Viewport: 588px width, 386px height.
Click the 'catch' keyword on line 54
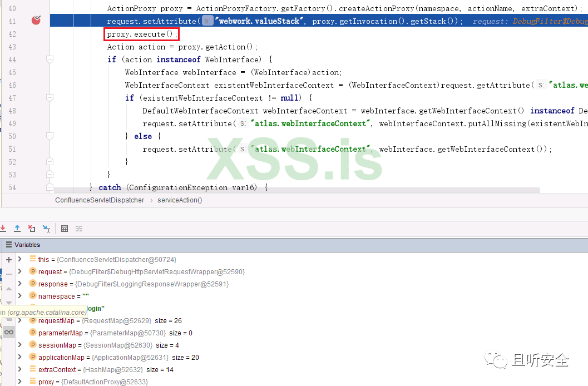[x=110, y=187]
